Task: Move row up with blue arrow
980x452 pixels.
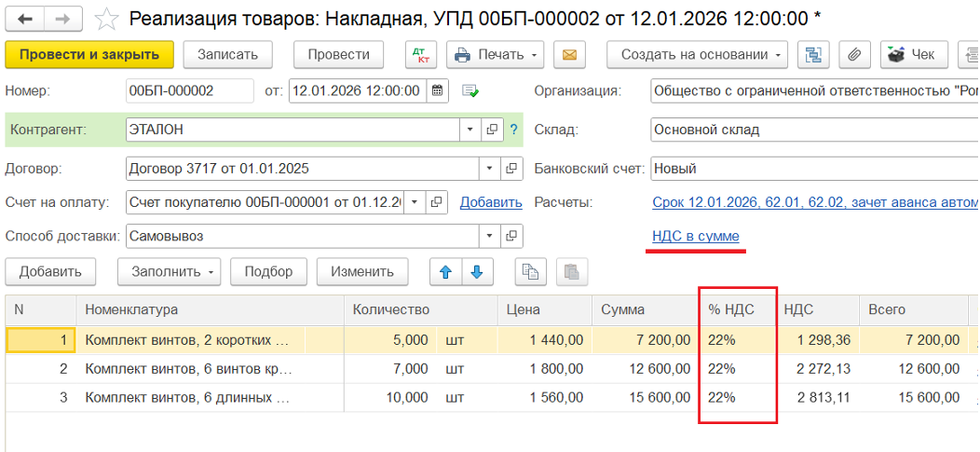Action: [x=445, y=272]
